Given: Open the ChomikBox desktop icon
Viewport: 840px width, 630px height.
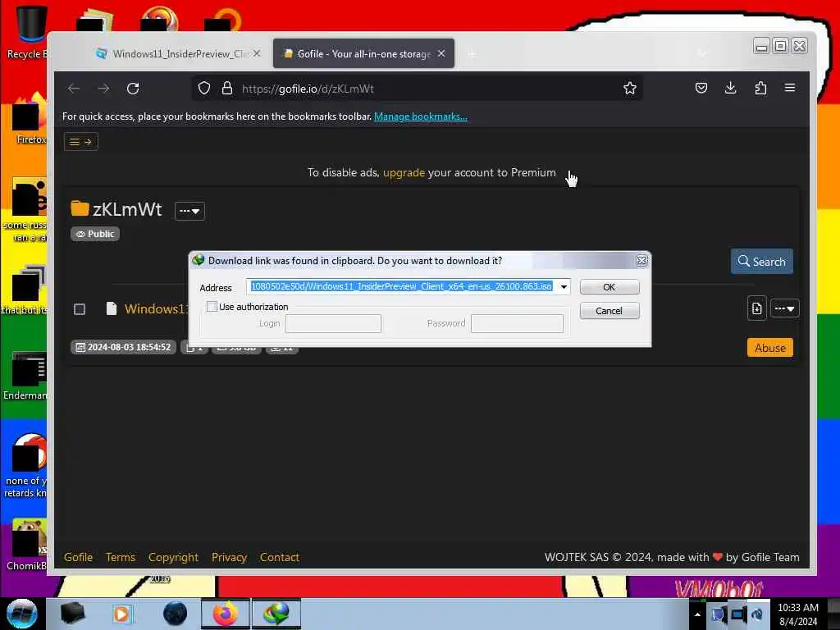Looking at the screenshot, I should 27,545.
